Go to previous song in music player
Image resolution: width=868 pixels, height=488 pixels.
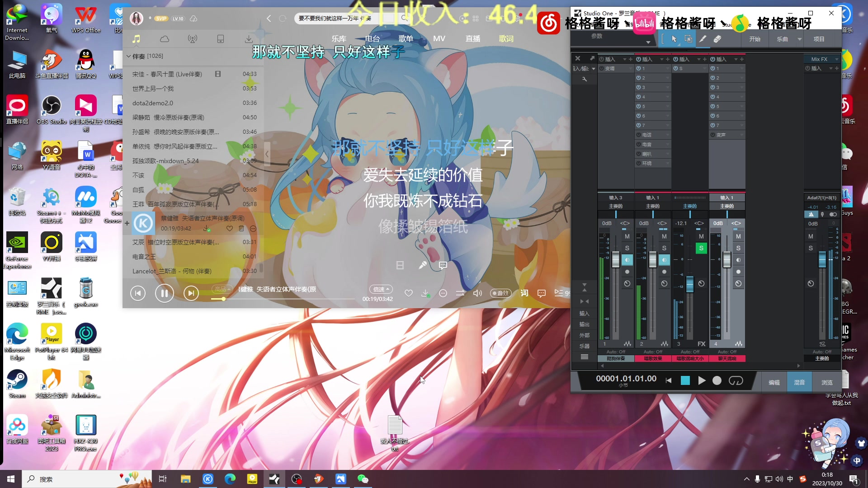click(138, 293)
